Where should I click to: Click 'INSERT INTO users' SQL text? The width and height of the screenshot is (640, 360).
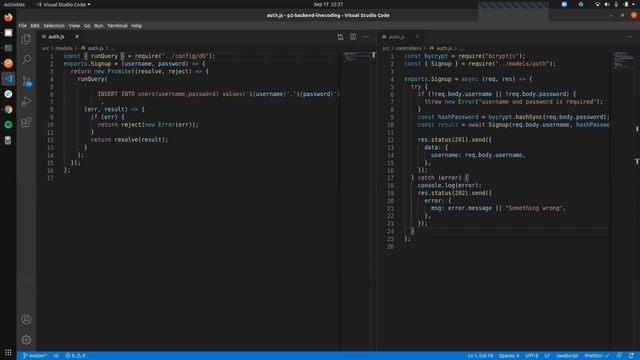(127, 94)
